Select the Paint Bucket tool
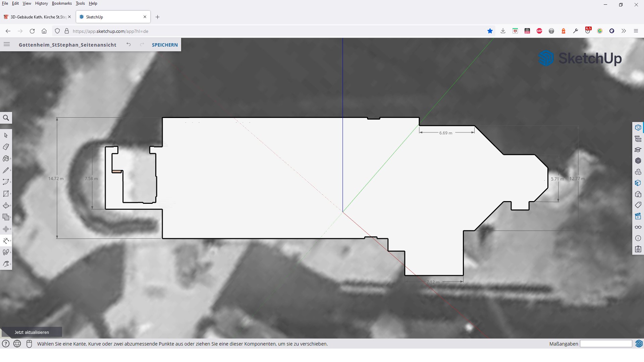644x362 pixels. (6, 159)
